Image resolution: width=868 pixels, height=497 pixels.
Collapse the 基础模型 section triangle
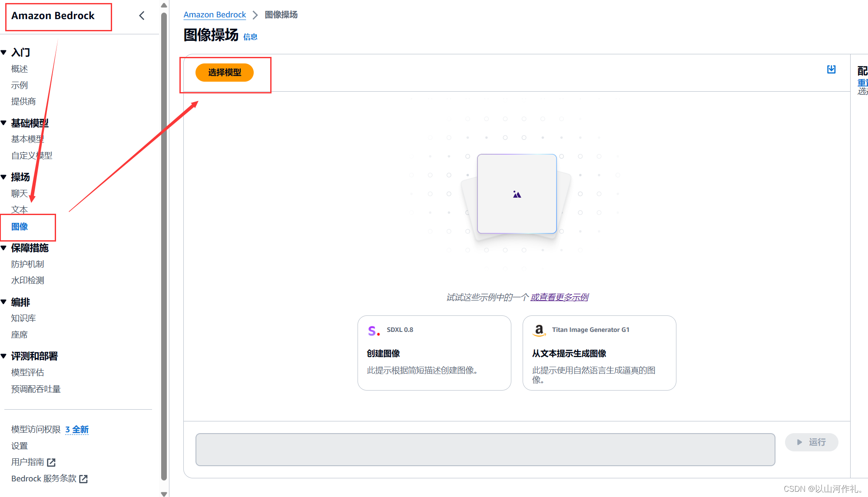[4, 123]
